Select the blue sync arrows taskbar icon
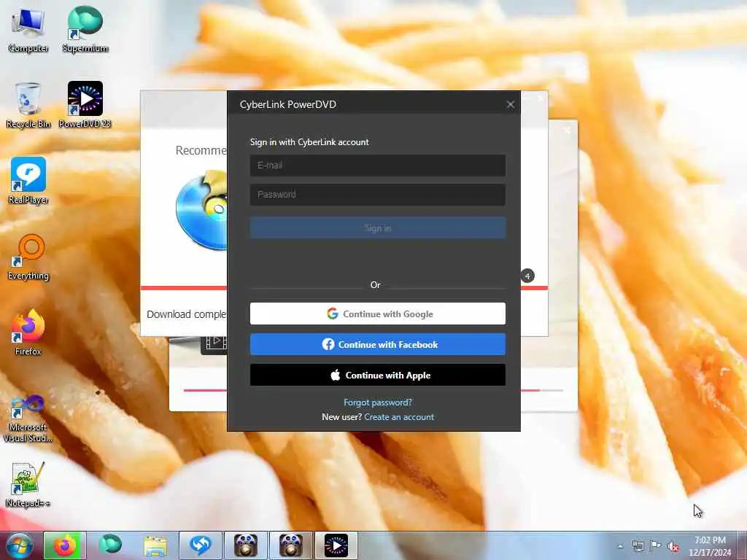The width and height of the screenshot is (747, 560). [200, 545]
